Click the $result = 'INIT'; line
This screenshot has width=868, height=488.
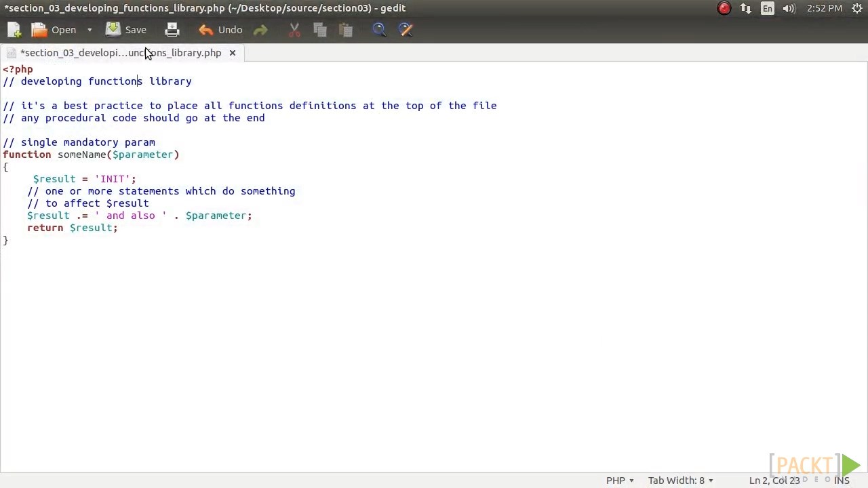click(84, 179)
